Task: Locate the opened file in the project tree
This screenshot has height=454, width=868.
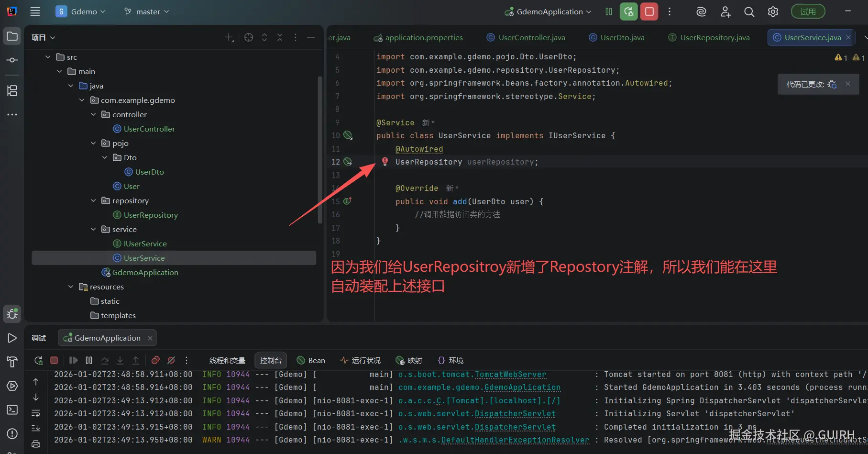Action: click(x=249, y=38)
